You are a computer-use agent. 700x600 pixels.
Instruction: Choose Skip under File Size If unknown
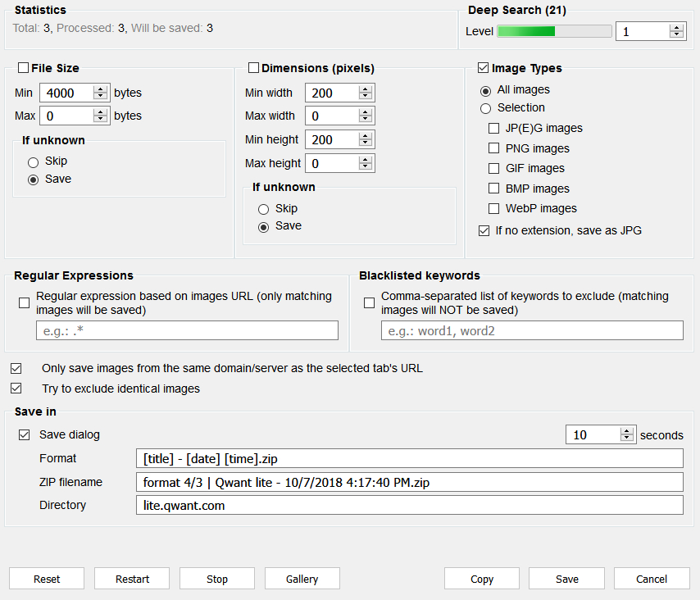(x=33, y=161)
